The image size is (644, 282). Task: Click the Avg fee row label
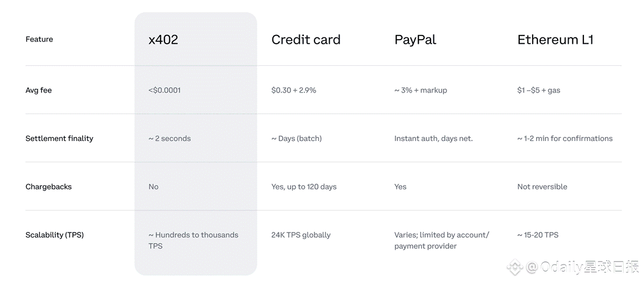38,90
